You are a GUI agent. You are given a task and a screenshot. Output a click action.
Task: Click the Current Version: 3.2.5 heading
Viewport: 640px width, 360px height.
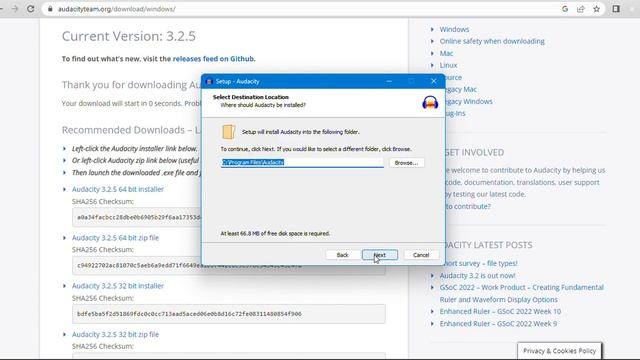tap(129, 36)
